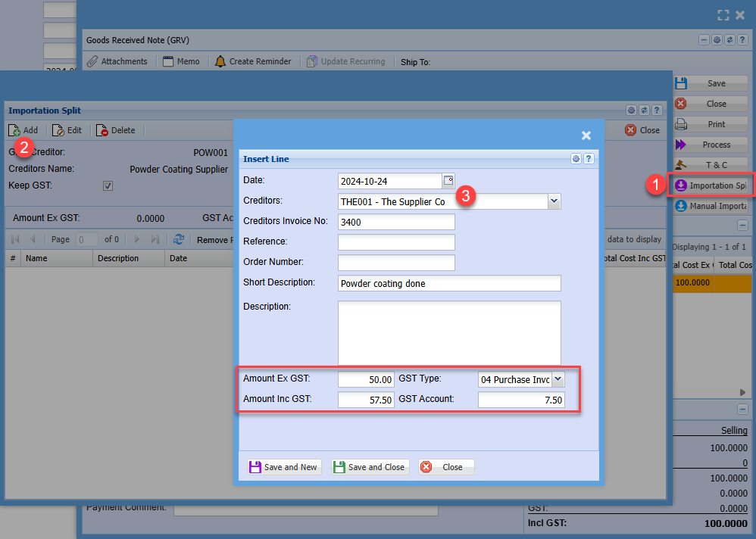756x539 pixels.
Task: Click the Short Description input field
Action: coord(449,283)
